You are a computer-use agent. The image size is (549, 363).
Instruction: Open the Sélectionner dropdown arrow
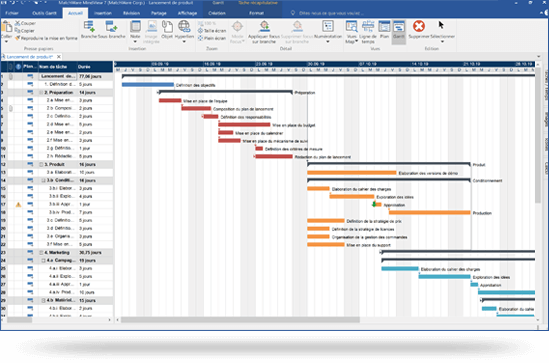pos(443,42)
